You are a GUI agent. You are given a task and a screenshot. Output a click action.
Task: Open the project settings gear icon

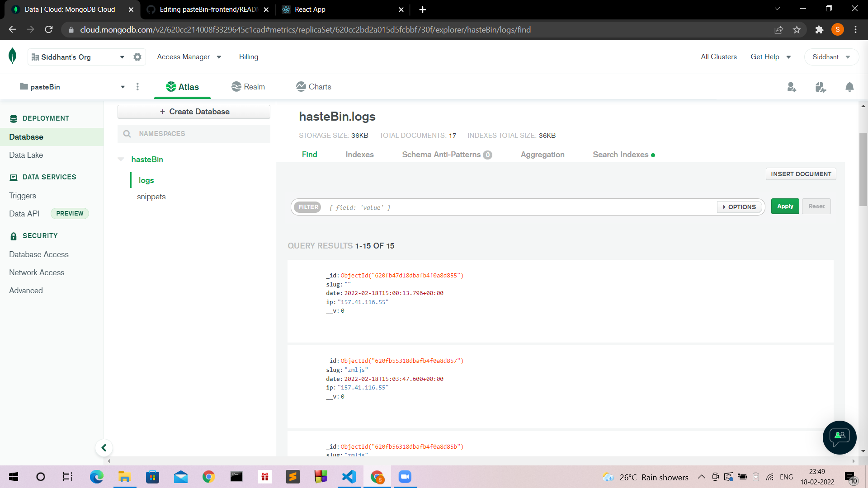(137, 57)
